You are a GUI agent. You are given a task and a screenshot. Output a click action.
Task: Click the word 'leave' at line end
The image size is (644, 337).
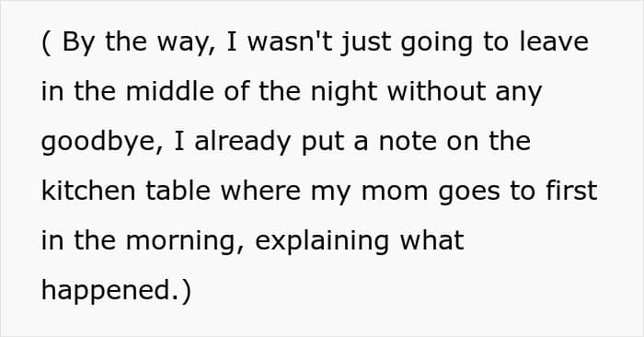554,41
